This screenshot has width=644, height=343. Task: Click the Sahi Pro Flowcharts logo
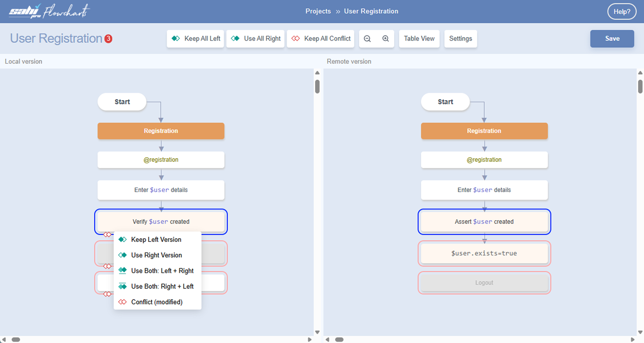pos(49,12)
